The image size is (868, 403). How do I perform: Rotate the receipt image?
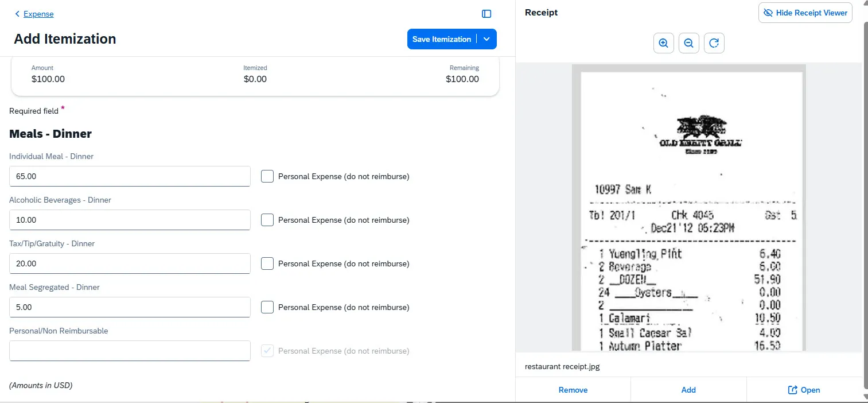point(714,43)
